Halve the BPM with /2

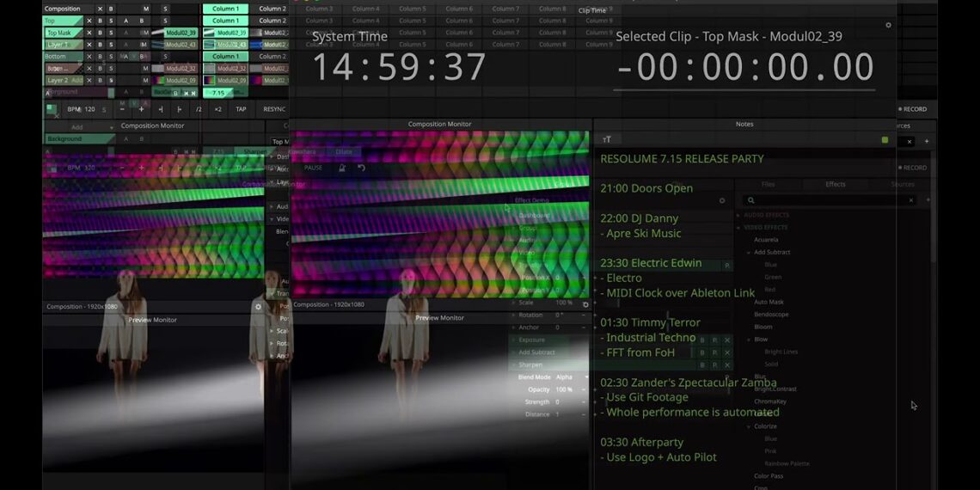pos(199,109)
